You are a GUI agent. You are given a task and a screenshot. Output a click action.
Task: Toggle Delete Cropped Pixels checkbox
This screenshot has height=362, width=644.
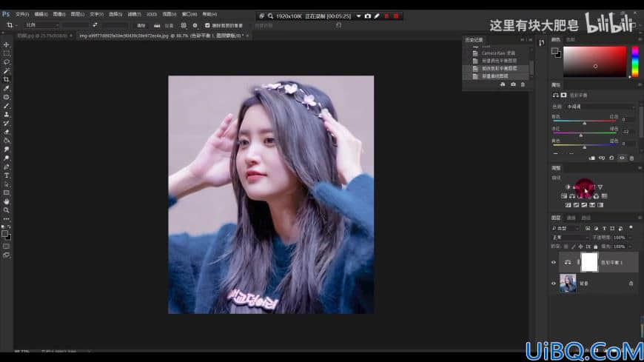pyautogui.click(x=207, y=25)
